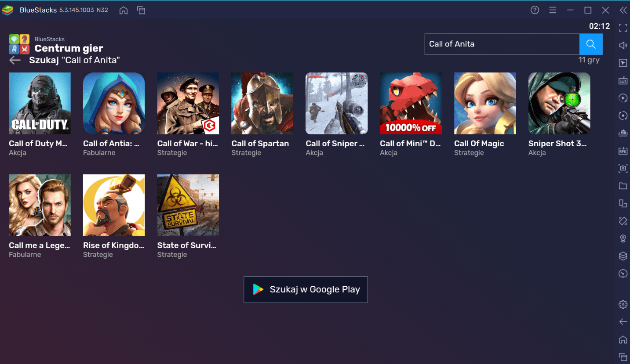Image resolution: width=630 pixels, height=364 pixels.
Task: Click the BlueStacks Centrum gier logo icon
Action: (x=19, y=44)
